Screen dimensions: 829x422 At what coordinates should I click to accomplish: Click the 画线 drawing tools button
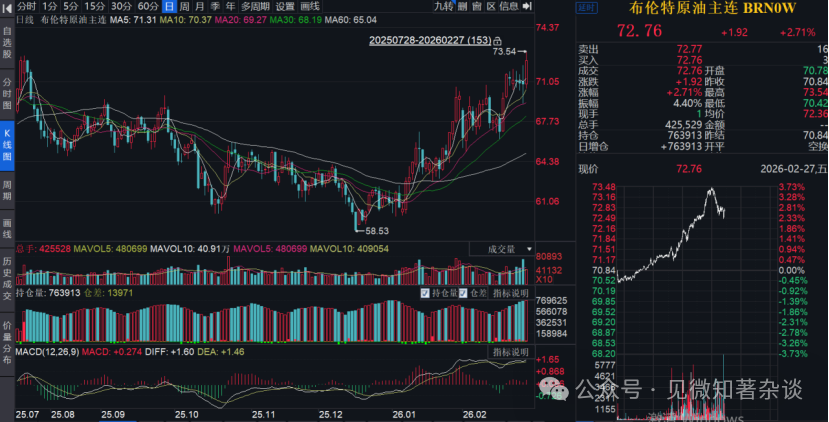coord(311,6)
